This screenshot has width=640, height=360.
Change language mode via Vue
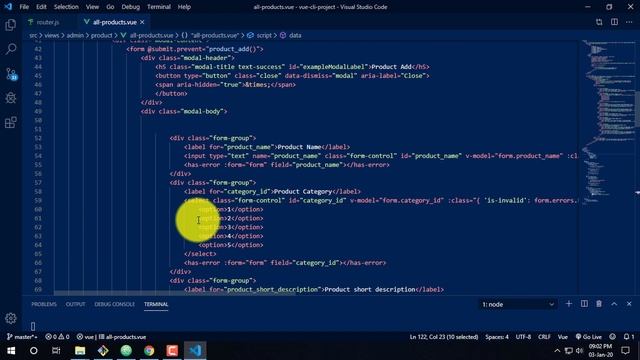[563, 337]
